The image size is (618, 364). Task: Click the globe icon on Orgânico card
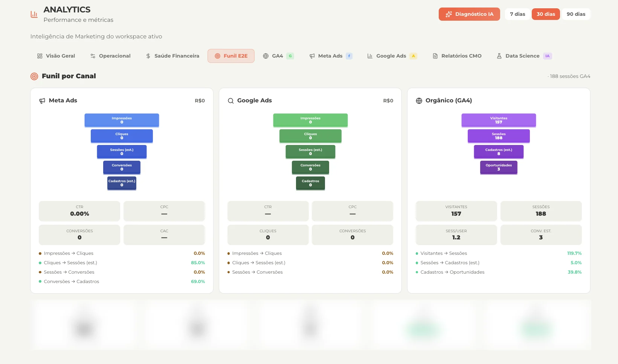(419, 101)
